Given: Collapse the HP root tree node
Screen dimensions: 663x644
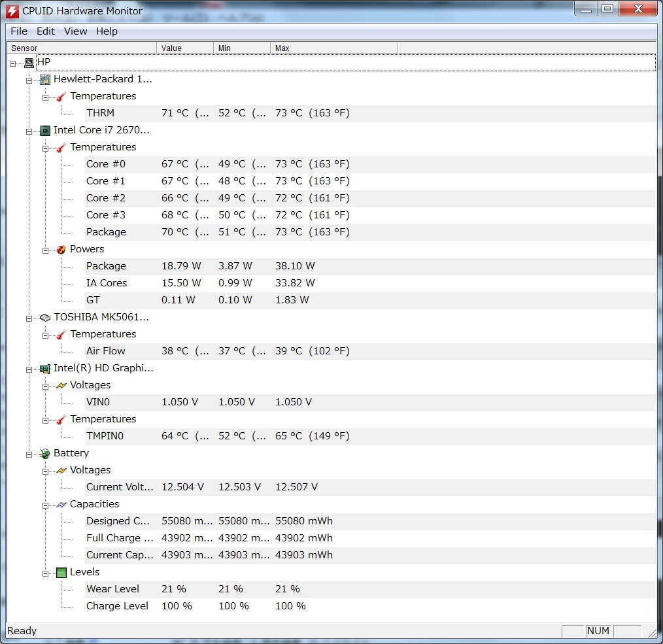Looking at the screenshot, I should click(x=13, y=63).
